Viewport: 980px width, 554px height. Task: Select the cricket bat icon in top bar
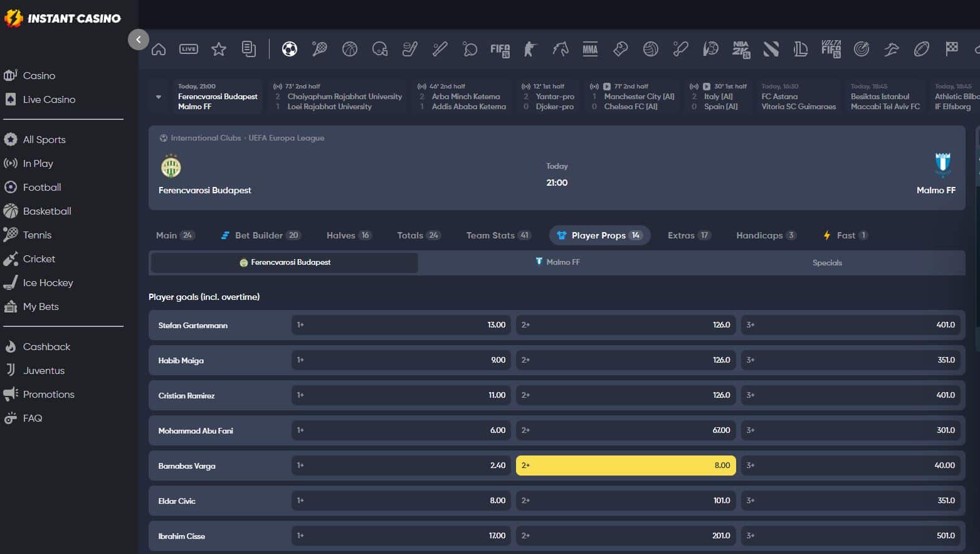coord(680,49)
